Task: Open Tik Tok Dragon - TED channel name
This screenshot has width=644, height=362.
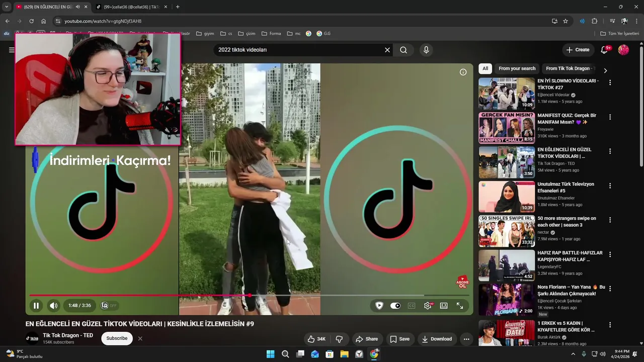Action: coord(68,335)
